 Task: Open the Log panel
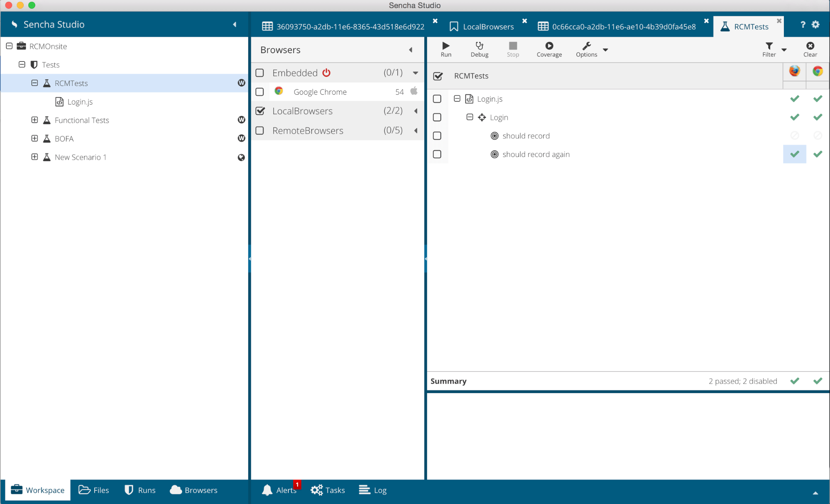372,490
